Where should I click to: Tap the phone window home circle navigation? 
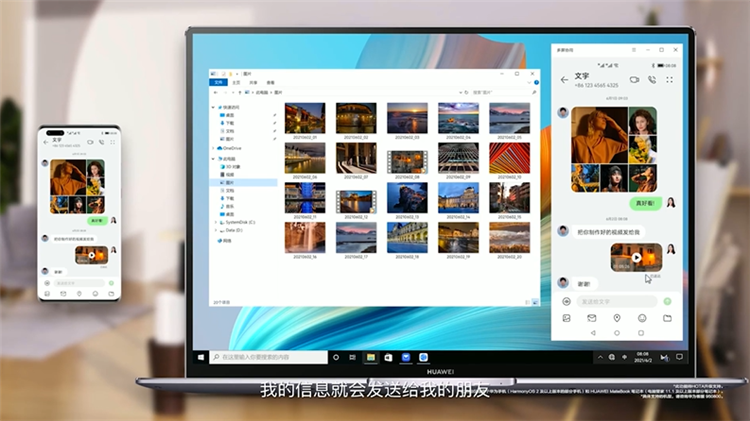click(x=617, y=333)
